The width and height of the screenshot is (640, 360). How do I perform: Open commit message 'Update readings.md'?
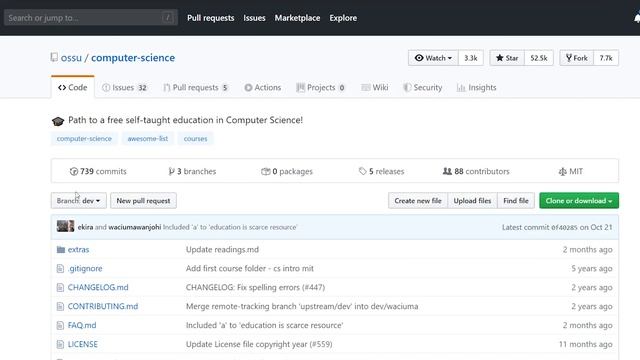click(x=222, y=249)
